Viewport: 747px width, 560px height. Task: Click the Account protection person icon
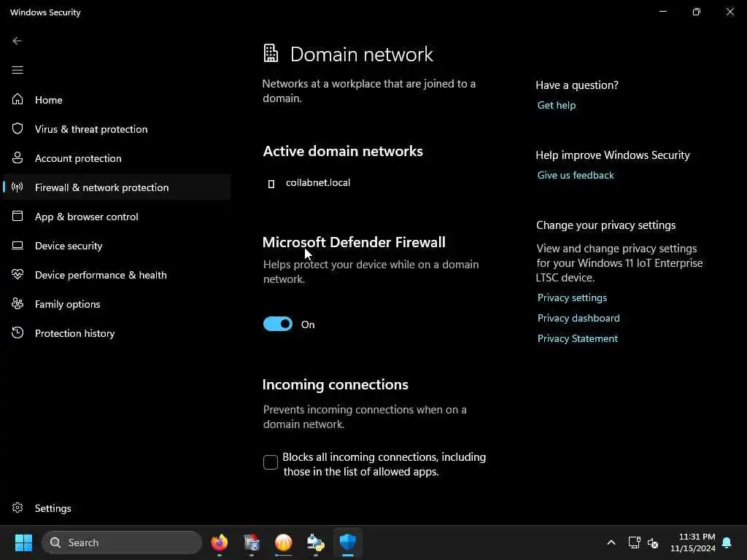point(18,157)
